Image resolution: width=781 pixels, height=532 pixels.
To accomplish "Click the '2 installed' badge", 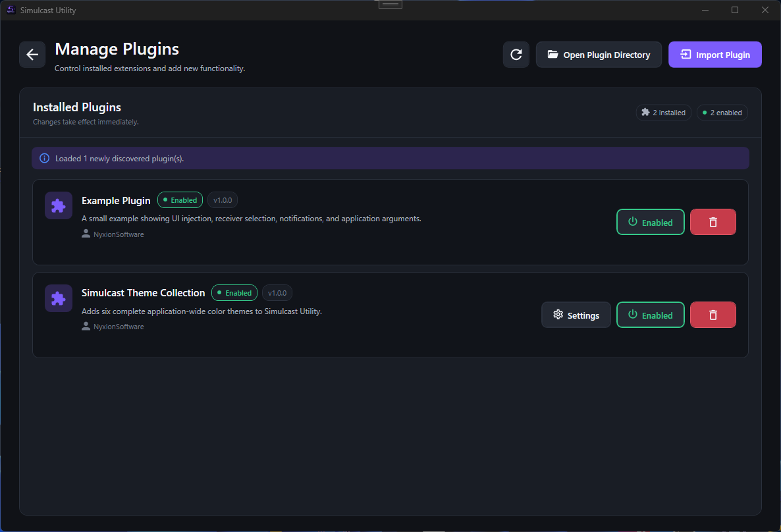I will [x=663, y=113].
